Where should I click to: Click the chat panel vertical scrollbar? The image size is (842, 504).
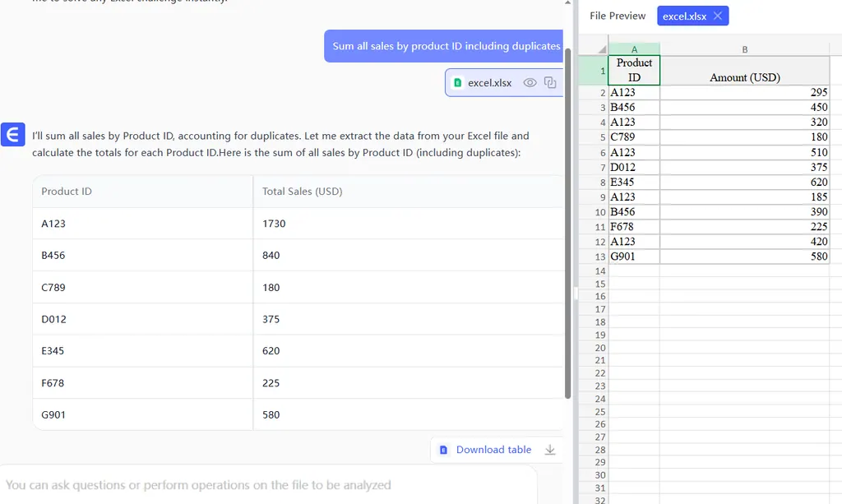click(x=567, y=222)
